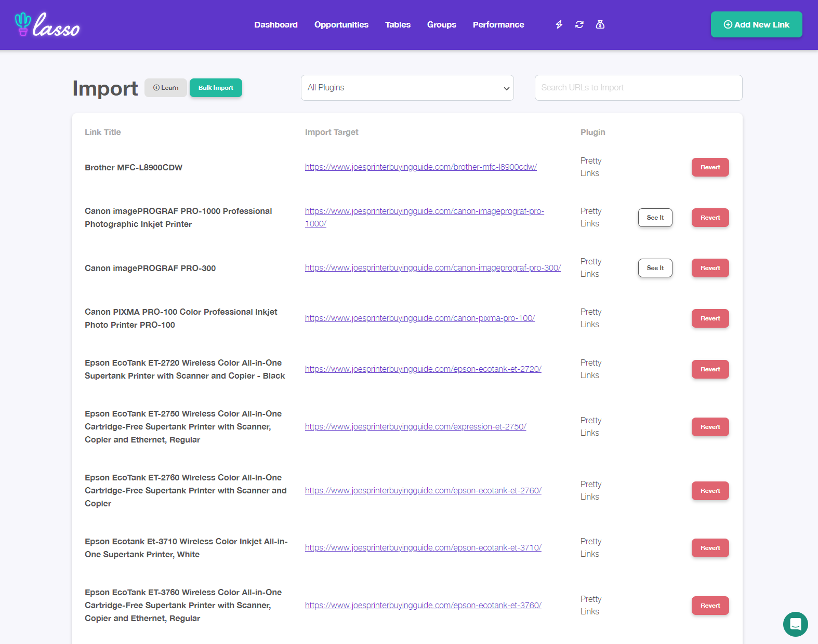
Task: Expand the All Plugins dropdown
Action: 407,88
